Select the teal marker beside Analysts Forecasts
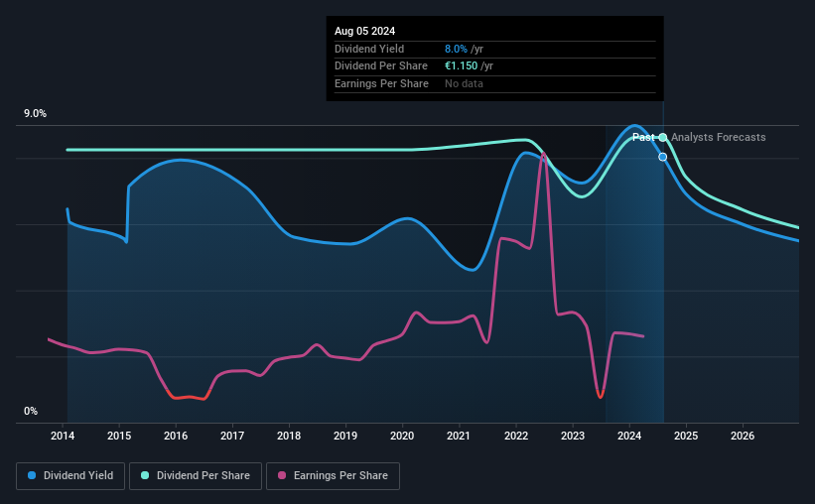 click(663, 138)
